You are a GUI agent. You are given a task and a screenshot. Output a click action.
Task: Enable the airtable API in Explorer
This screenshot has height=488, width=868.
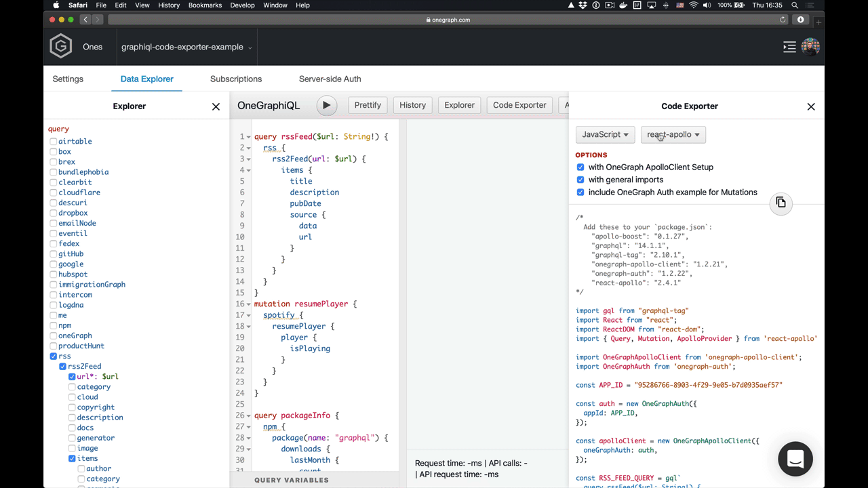tap(53, 141)
